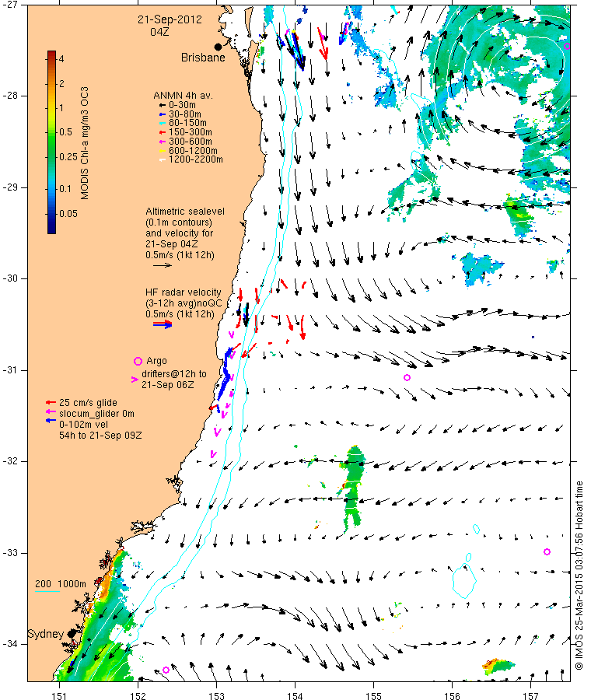
Task: Click the Argo float circle south of Sydney
Action: point(166,670)
